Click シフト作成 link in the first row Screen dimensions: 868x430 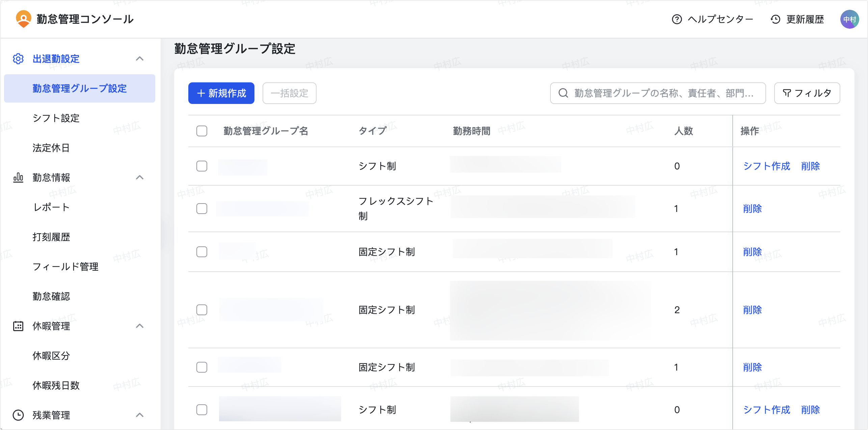coord(766,166)
